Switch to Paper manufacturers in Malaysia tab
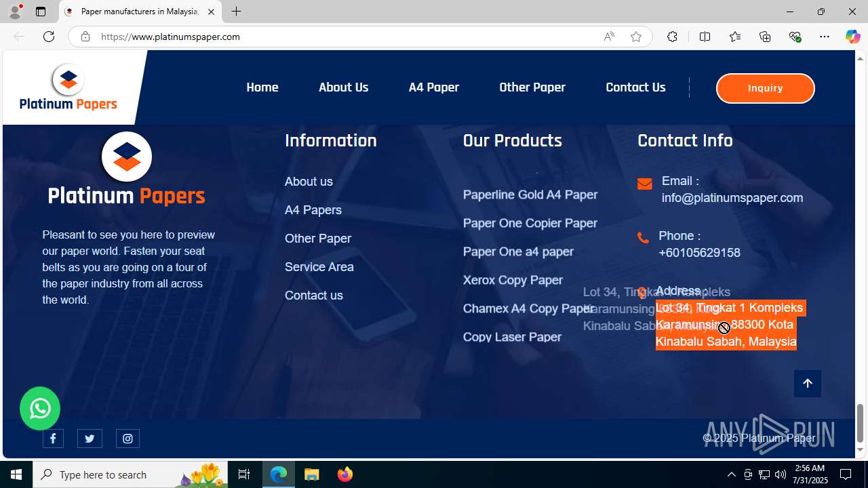868x488 pixels. coord(140,12)
